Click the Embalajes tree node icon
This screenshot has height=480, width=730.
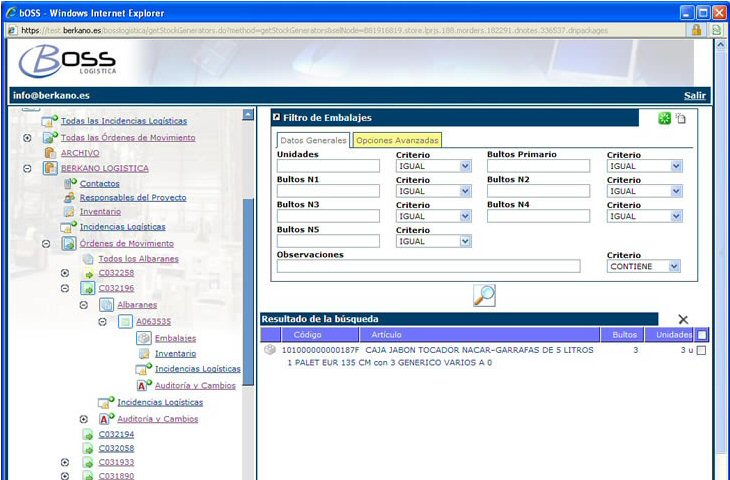click(x=143, y=338)
